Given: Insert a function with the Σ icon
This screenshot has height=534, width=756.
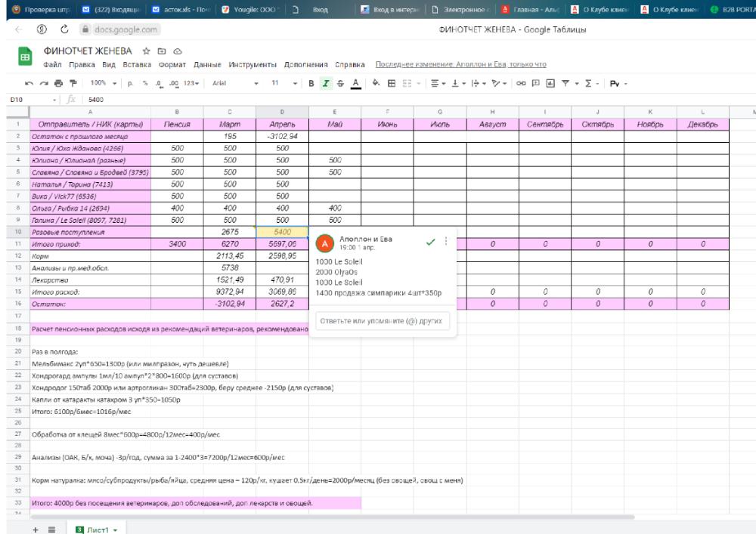Looking at the screenshot, I should 588,82.
